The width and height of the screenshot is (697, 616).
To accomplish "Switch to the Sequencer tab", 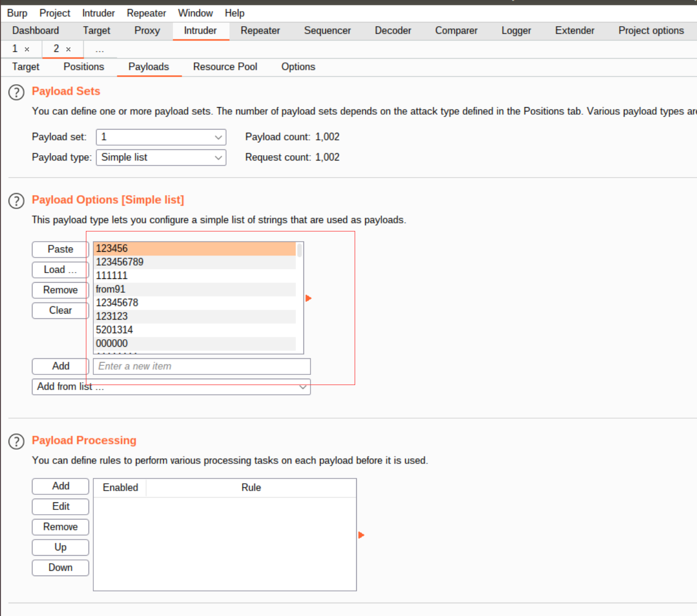I will point(327,31).
